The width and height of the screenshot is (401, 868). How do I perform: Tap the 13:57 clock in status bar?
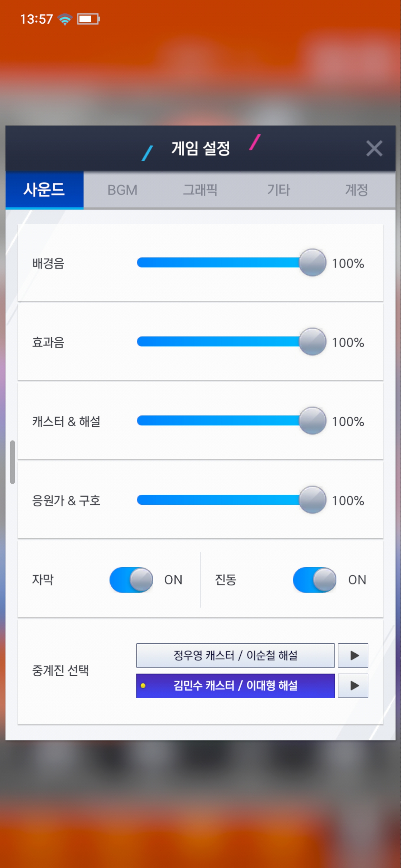[36, 19]
